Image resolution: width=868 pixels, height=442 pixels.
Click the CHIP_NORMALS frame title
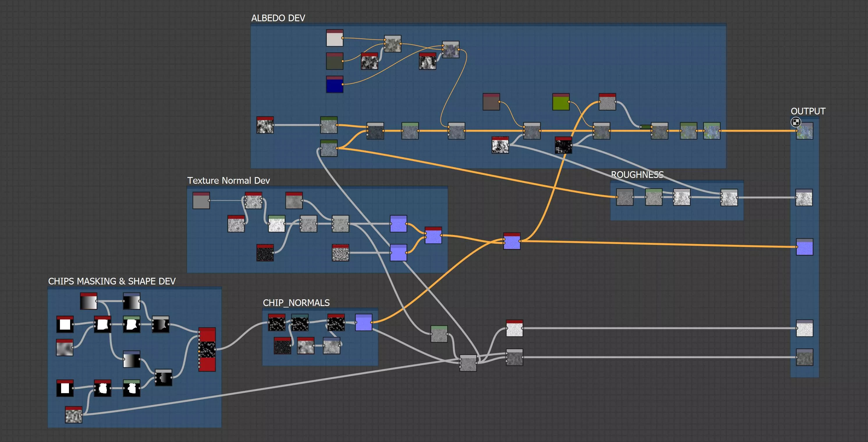296,303
